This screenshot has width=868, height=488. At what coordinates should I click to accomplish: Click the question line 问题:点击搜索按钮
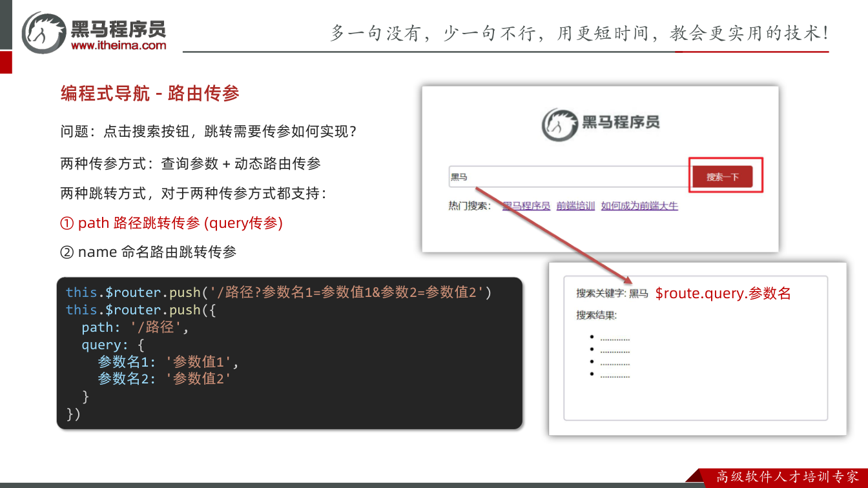click(x=209, y=132)
